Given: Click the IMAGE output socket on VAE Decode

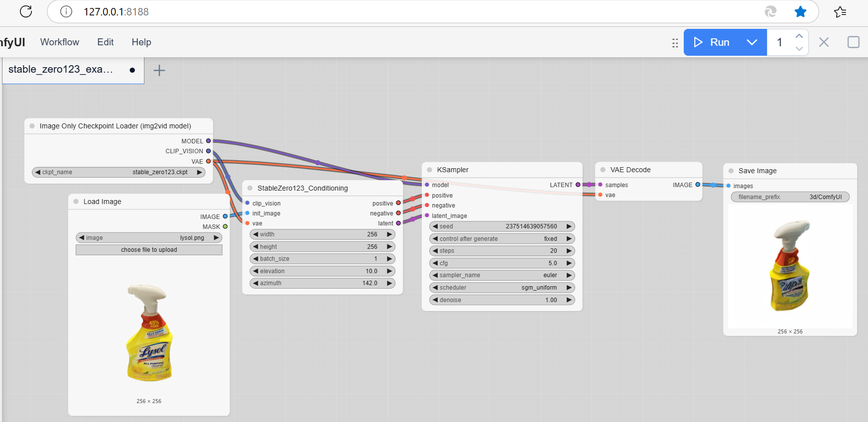Looking at the screenshot, I should point(698,185).
